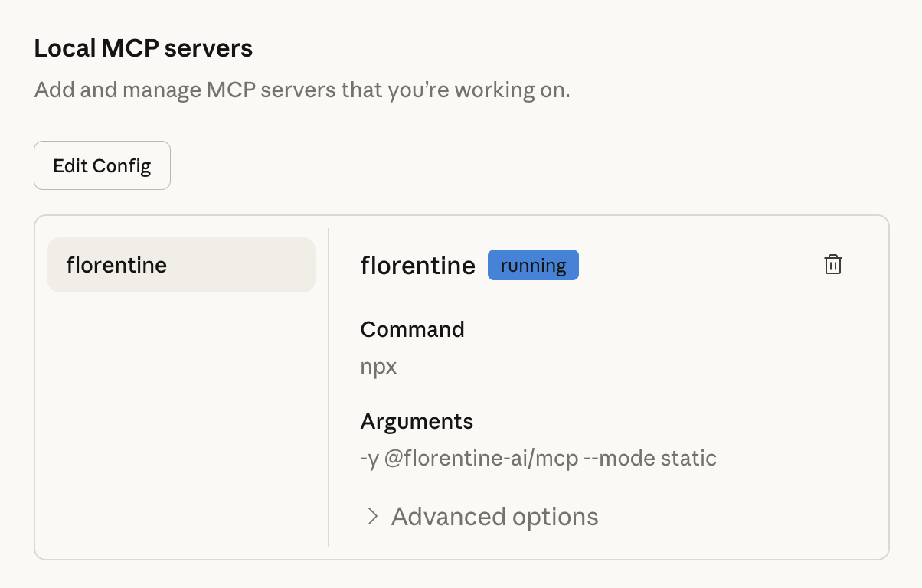Delete the florentine server with trash icon
922x588 pixels.
[832, 265]
